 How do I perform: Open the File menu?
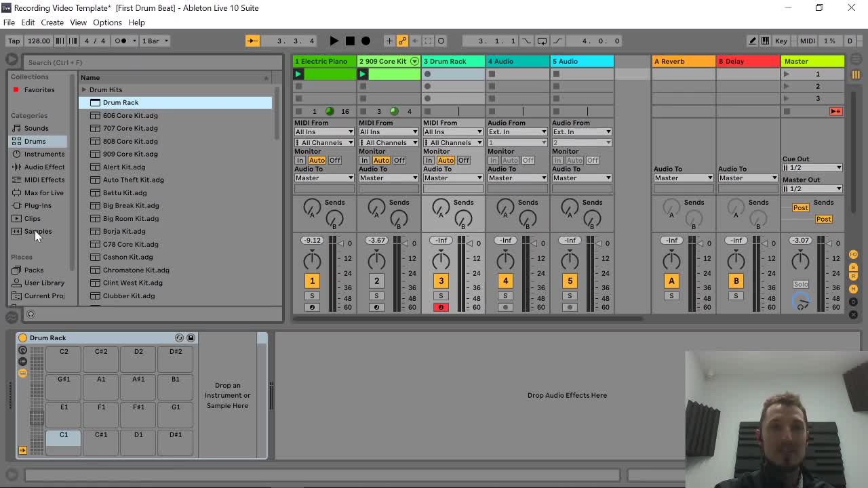coord(9,22)
